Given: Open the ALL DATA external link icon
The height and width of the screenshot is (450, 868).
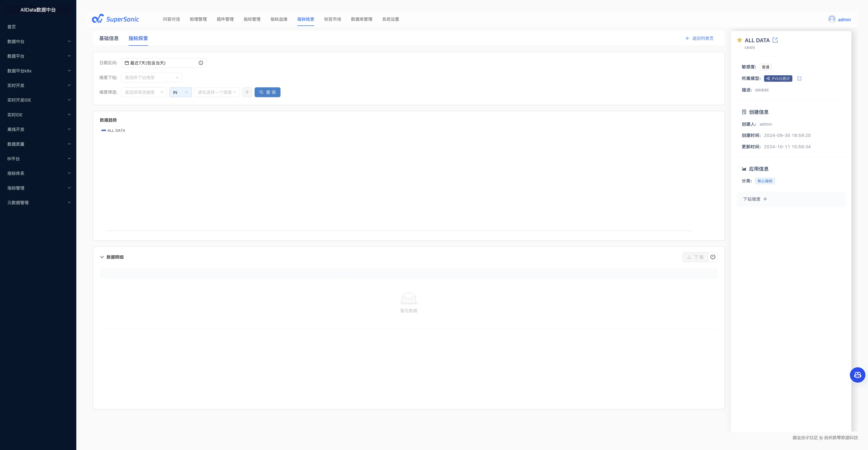Looking at the screenshot, I should pos(775,40).
